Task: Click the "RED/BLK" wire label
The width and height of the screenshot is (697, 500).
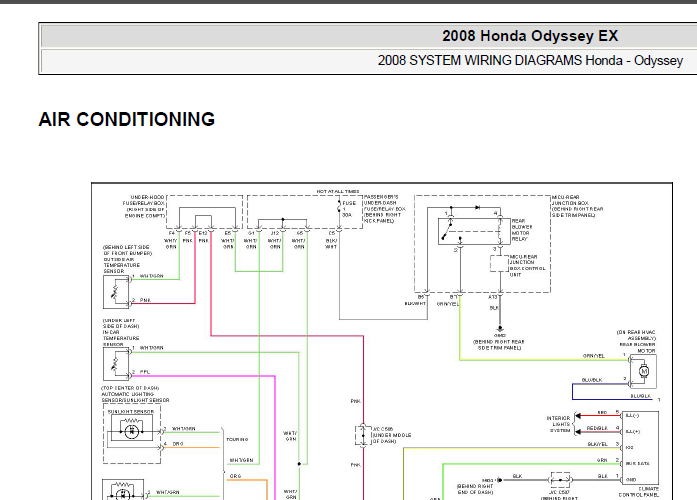Action: click(x=597, y=428)
